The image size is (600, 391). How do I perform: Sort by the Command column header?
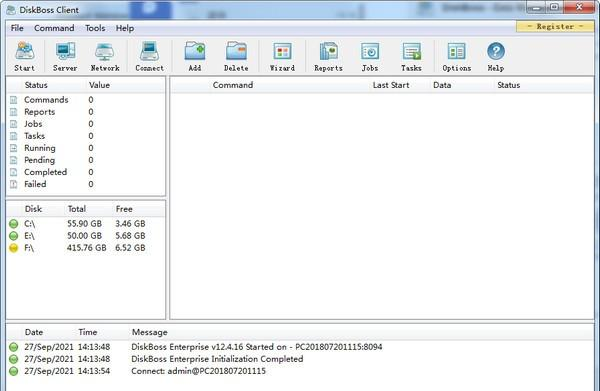[233, 85]
